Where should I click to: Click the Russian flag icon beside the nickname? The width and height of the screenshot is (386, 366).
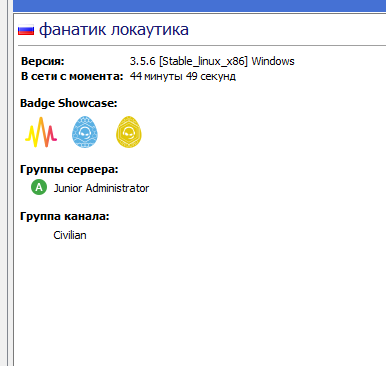click(26, 30)
